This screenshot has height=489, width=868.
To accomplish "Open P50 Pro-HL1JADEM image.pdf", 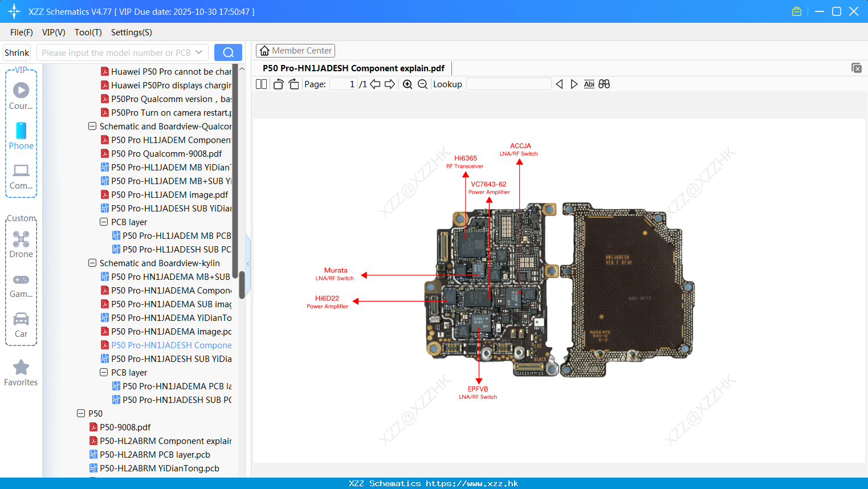I will [x=164, y=194].
